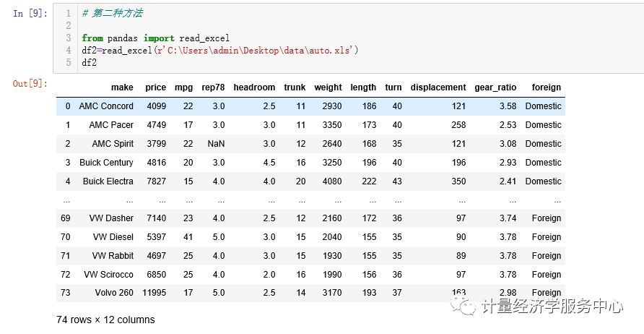Click the 'mpg' column header
The width and height of the screenshot is (644, 334).
(183, 87)
